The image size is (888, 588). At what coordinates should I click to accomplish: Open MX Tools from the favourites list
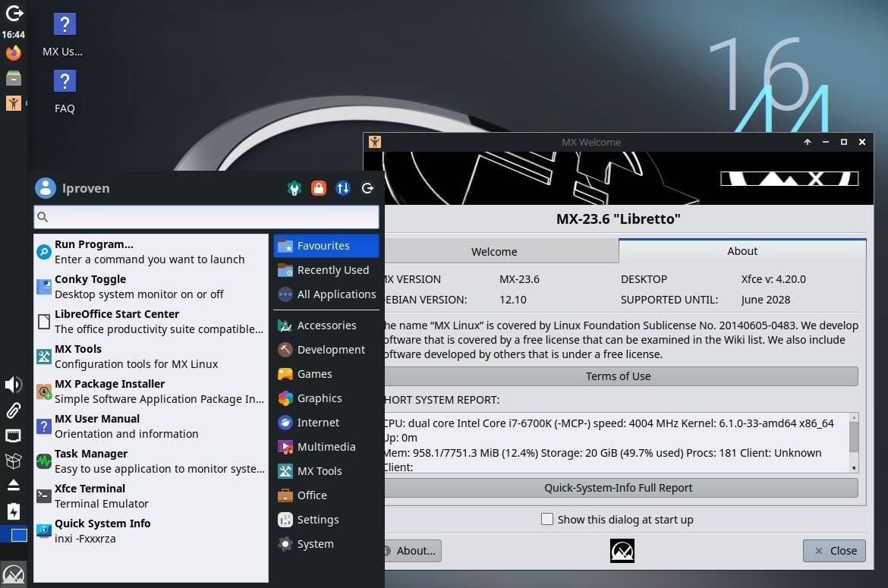click(150, 357)
